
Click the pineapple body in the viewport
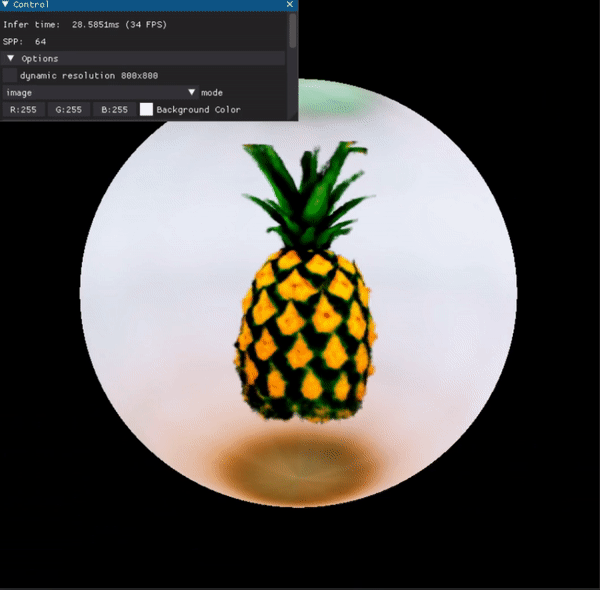[305, 335]
